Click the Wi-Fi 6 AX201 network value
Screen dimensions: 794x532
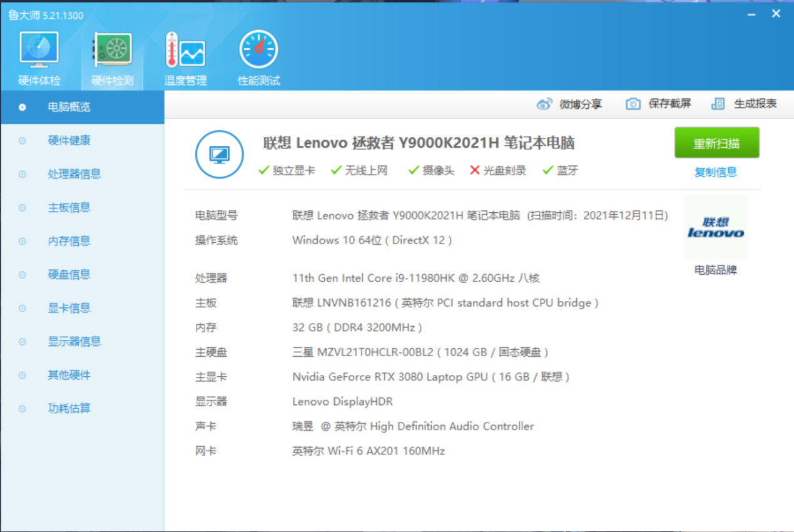369,451
